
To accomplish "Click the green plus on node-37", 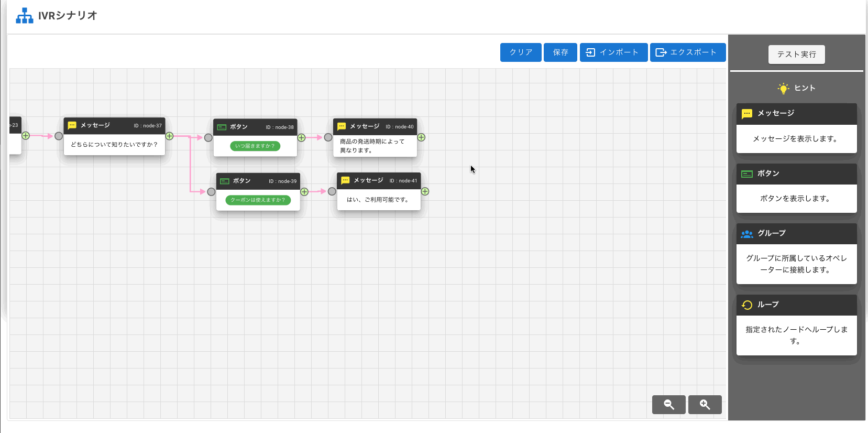I will tap(169, 136).
